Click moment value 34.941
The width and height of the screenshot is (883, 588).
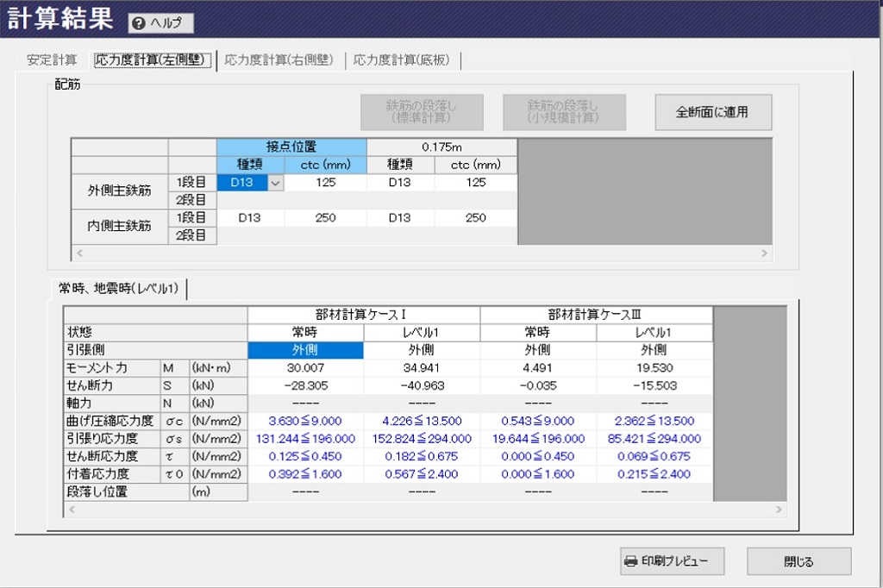[422, 368]
